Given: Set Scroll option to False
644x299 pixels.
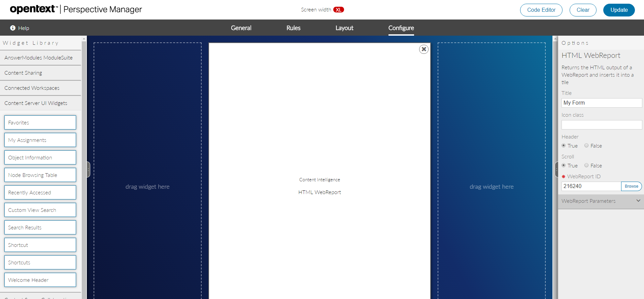Looking at the screenshot, I should [x=586, y=165].
